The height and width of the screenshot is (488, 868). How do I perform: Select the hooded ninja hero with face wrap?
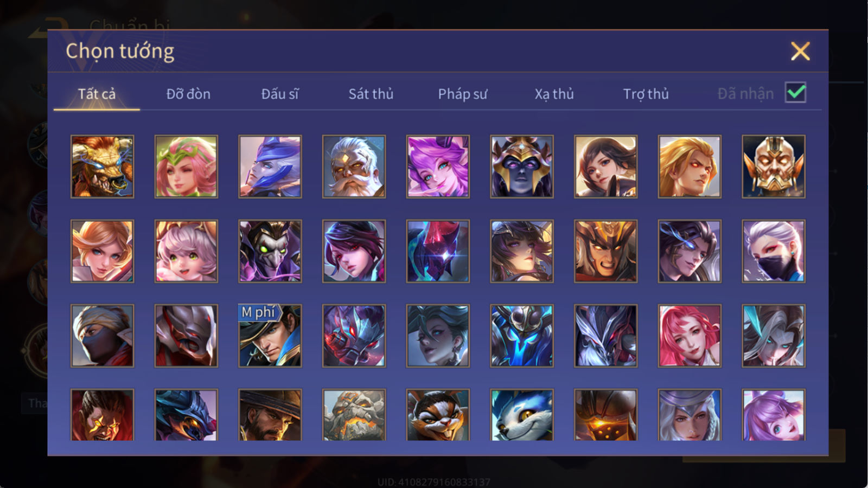[102, 336]
